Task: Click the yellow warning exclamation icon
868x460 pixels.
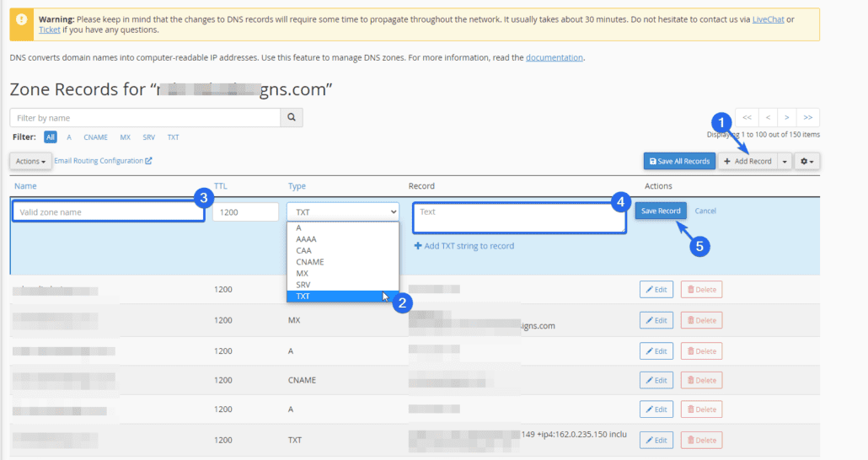Action: point(22,19)
